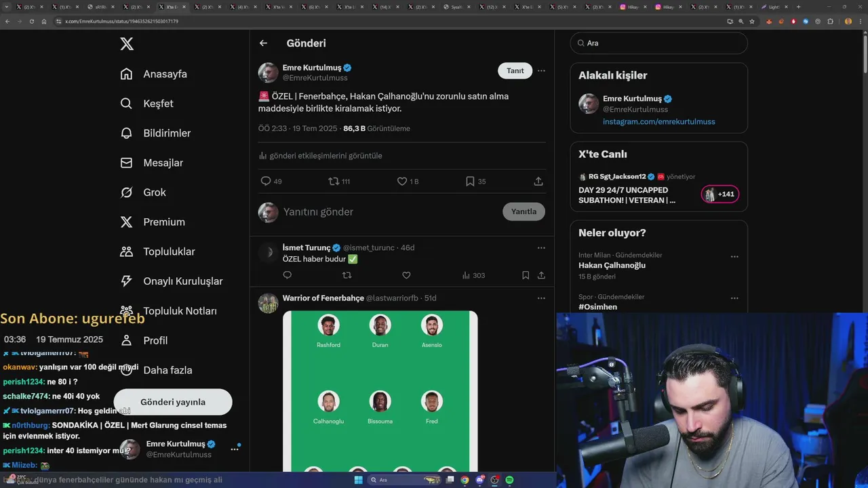This screenshot has width=868, height=488.
Task: Open Onaylı Kuruluşlar page
Action: pyautogui.click(x=171, y=281)
